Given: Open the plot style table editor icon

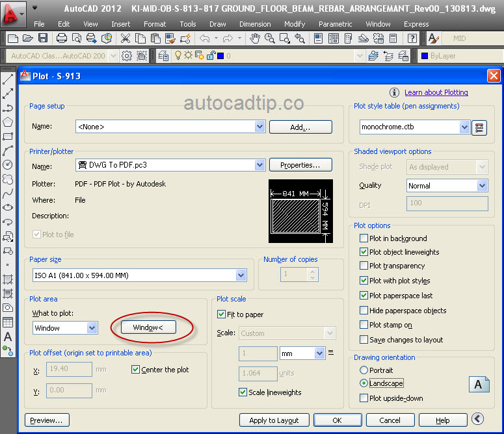Looking at the screenshot, I should click(x=479, y=127).
